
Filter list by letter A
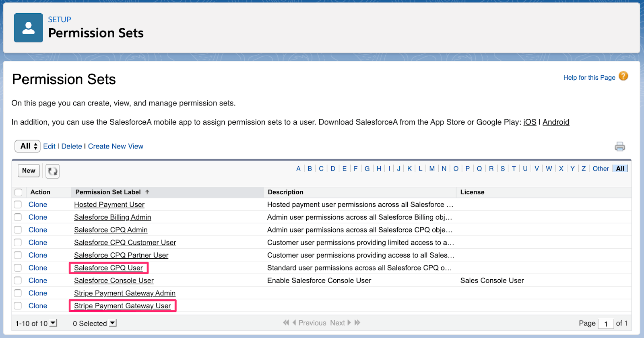pyautogui.click(x=298, y=169)
